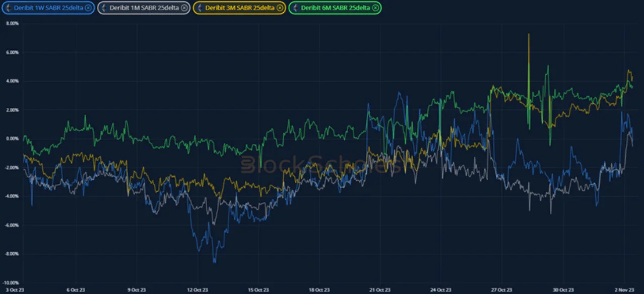This screenshot has width=644, height=294.
Task: Click the 24 Oct 23 date label
Action: click(441, 290)
